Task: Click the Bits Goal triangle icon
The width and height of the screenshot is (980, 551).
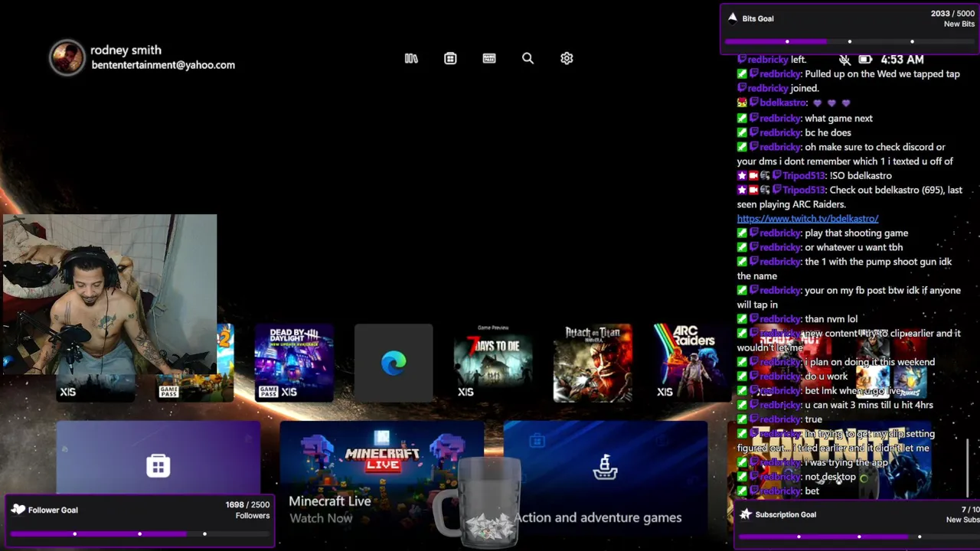Action: pos(733,18)
